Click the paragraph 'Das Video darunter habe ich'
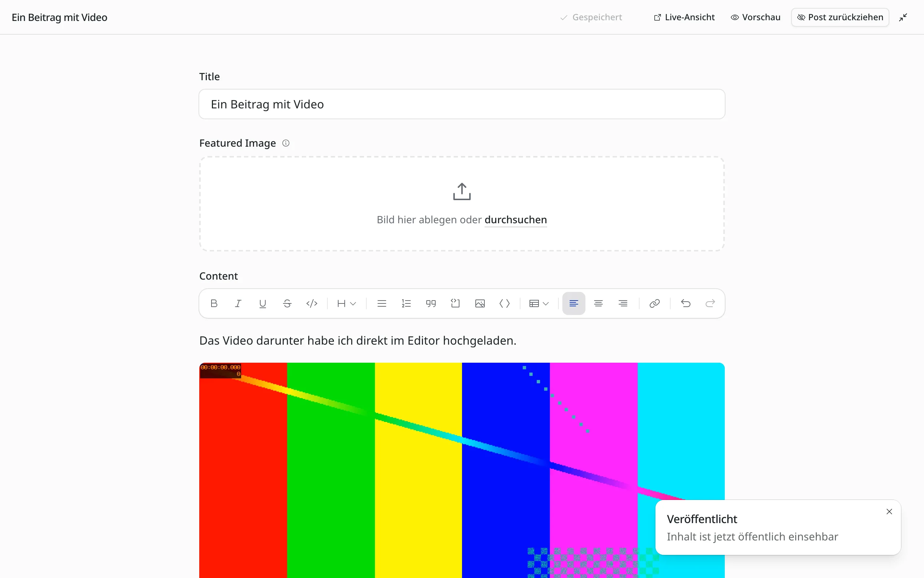 coord(358,340)
